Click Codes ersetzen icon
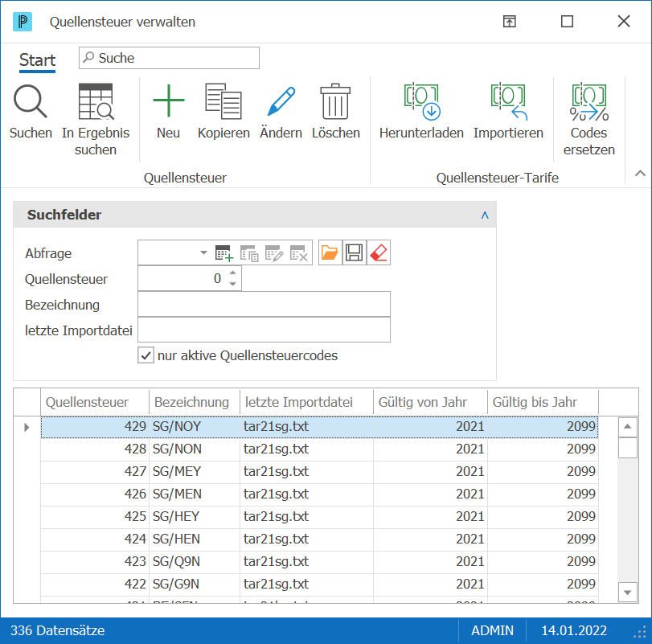652x644 pixels. pos(588,102)
